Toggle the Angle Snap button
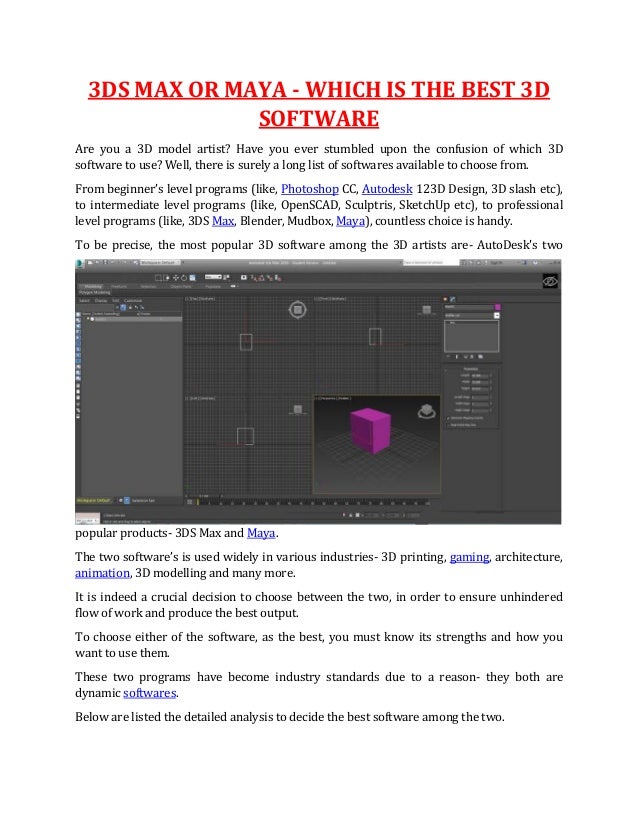The image size is (638, 826). [x=262, y=278]
